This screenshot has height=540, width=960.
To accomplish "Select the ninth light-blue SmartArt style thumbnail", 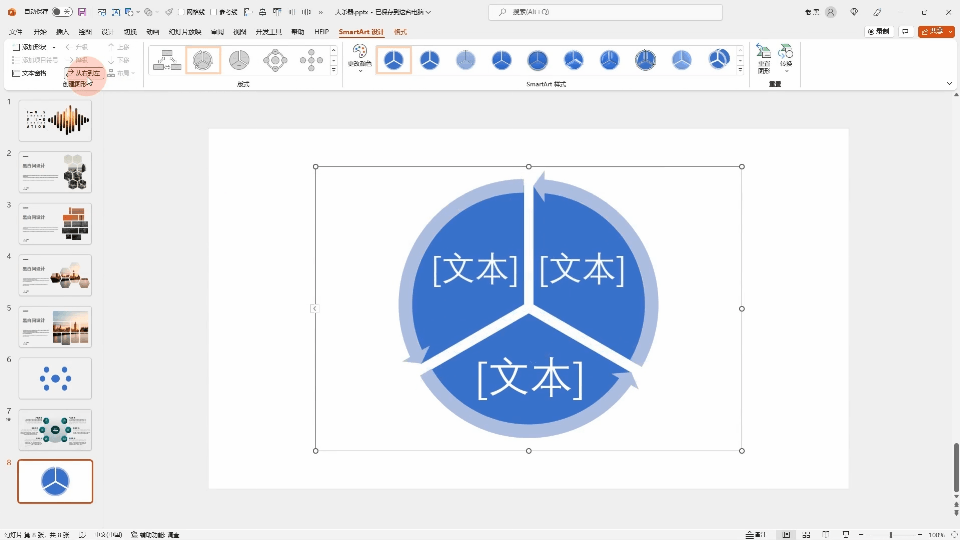I will tap(681, 60).
